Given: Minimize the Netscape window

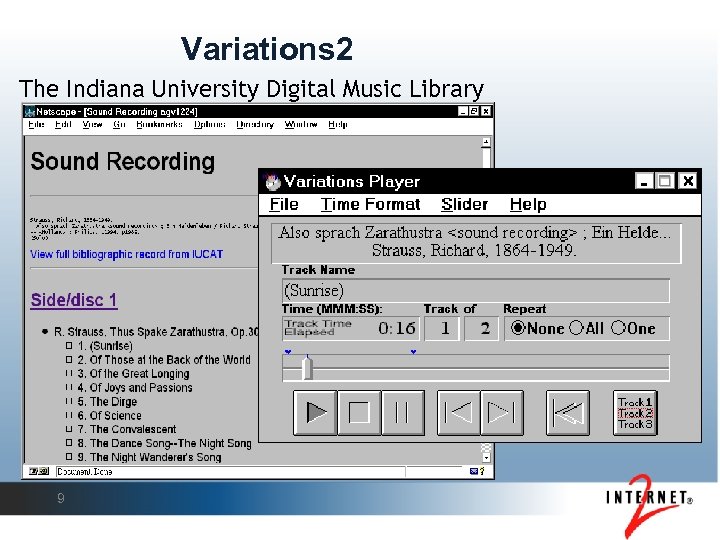Looking at the screenshot, I should [x=463, y=111].
